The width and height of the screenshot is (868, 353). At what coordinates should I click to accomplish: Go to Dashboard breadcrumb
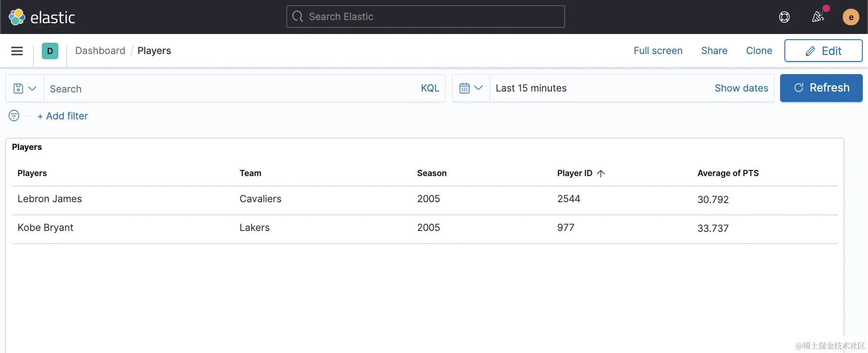100,51
